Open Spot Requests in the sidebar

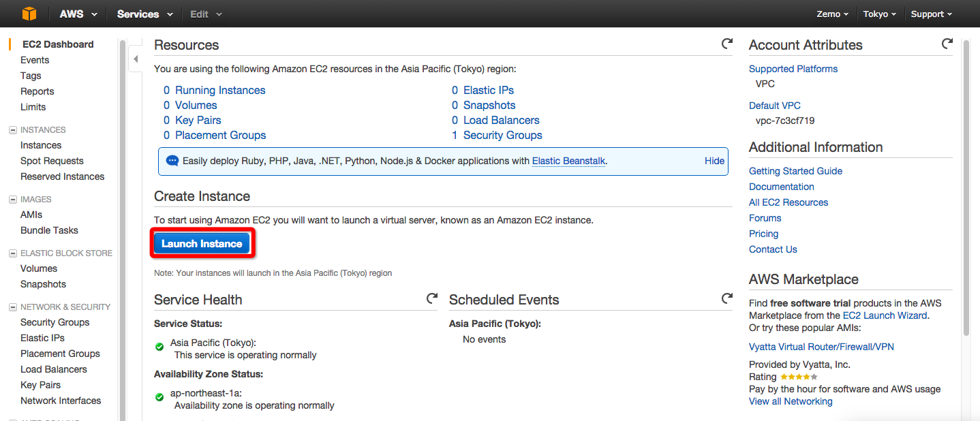click(52, 161)
